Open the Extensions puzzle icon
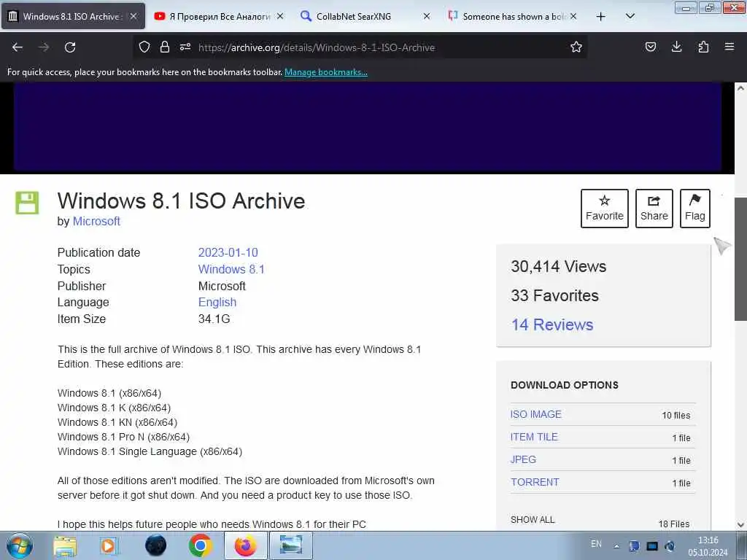 pos(703,47)
